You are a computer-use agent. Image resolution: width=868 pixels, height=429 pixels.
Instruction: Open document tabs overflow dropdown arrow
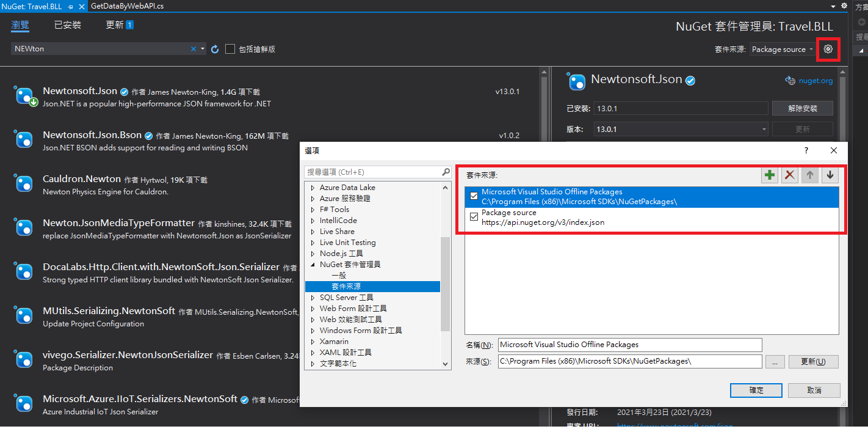click(834, 6)
